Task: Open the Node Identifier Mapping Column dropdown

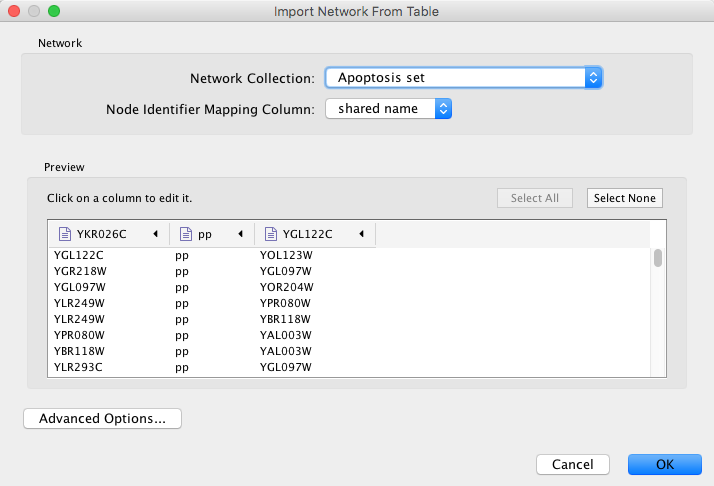Action: [389, 108]
